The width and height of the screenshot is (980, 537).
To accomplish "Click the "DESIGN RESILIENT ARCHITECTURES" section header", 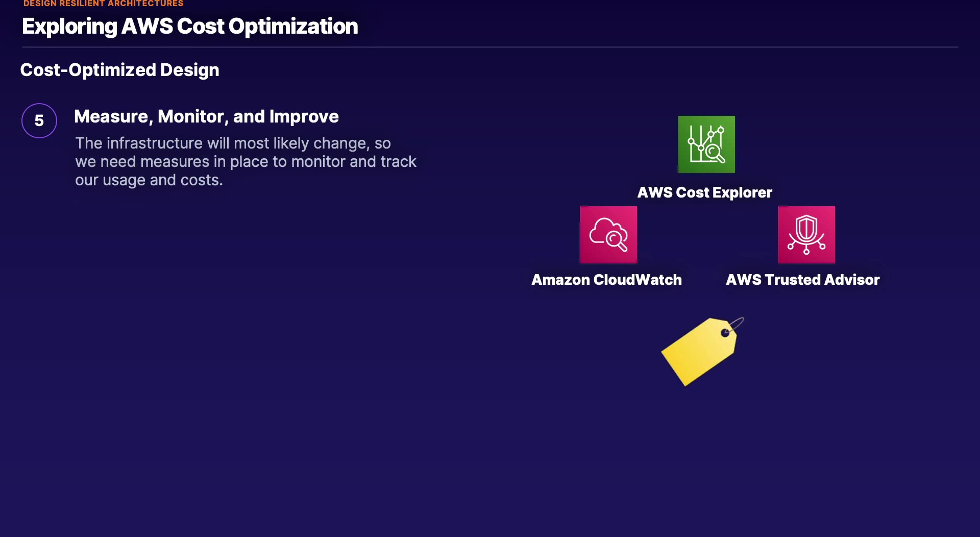I will [103, 4].
